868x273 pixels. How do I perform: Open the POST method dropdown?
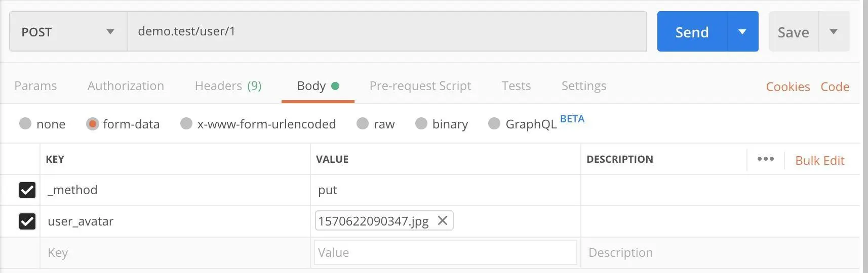point(68,32)
